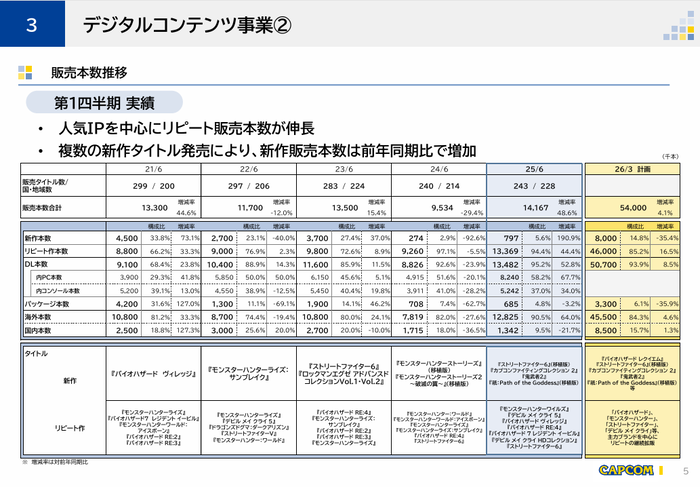This screenshot has height=487, width=700.
Task: Click page number 5
Action: click(686, 471)
